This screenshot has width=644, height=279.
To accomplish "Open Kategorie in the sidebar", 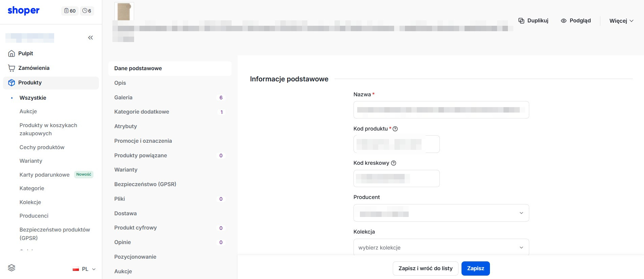I will tap(32, 188).
